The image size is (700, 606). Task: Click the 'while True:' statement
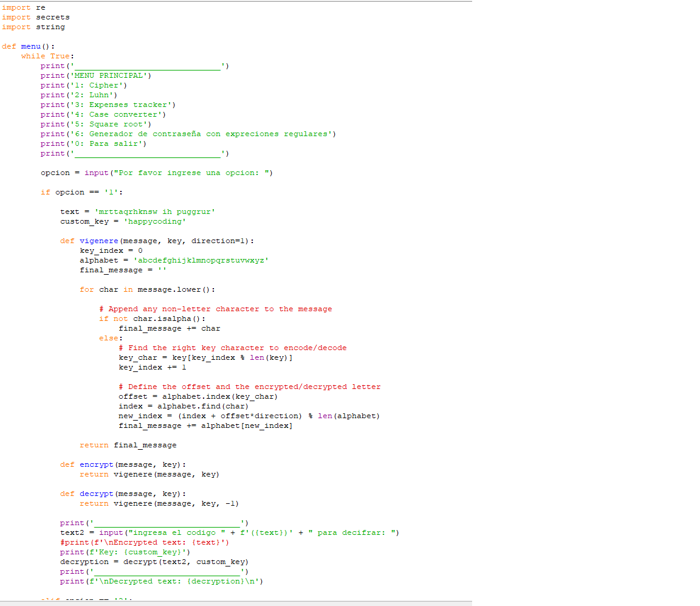[x=47, y=56]
